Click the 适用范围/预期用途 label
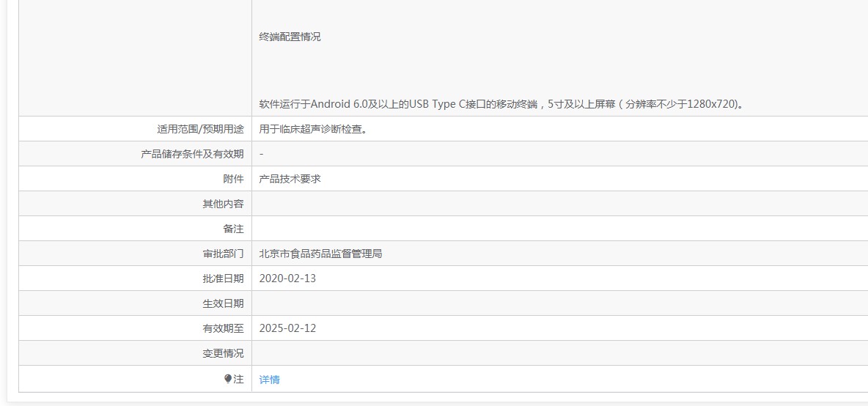The height and width of the screenshot is (406, 868). coord(200,129)
